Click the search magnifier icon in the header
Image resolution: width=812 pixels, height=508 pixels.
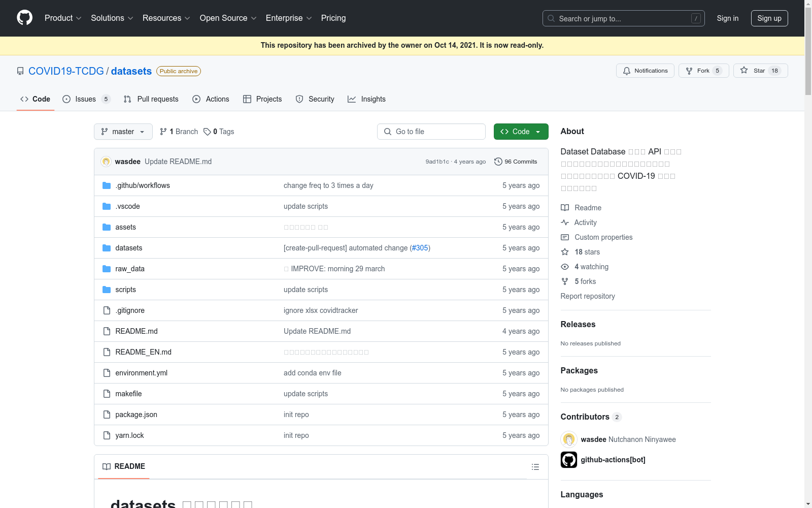(551, 18)
